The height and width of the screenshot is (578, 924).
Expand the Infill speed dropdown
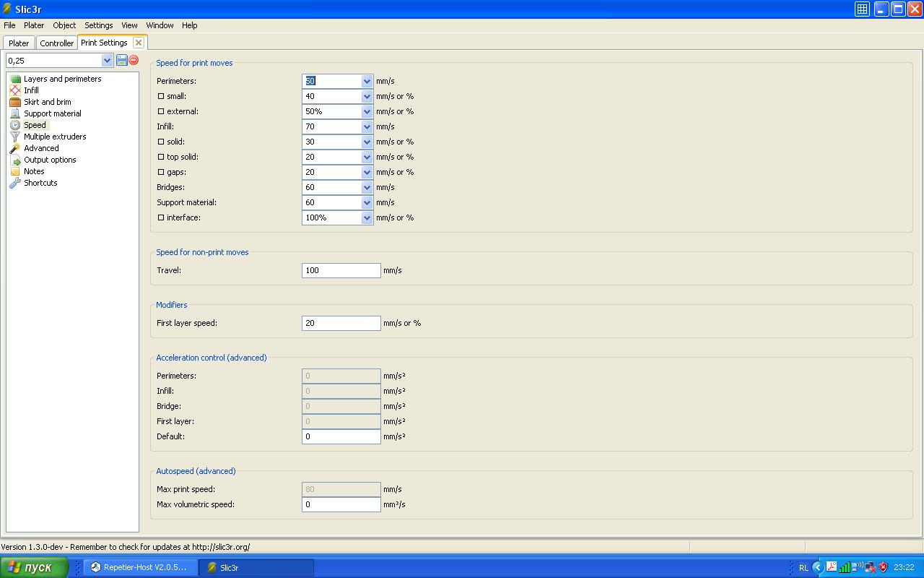(x=367, y=127)
